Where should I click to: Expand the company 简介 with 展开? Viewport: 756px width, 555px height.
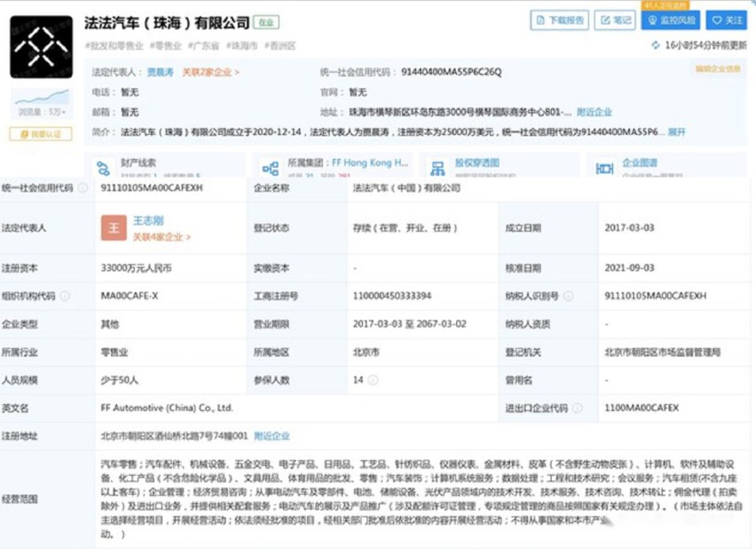676,131
